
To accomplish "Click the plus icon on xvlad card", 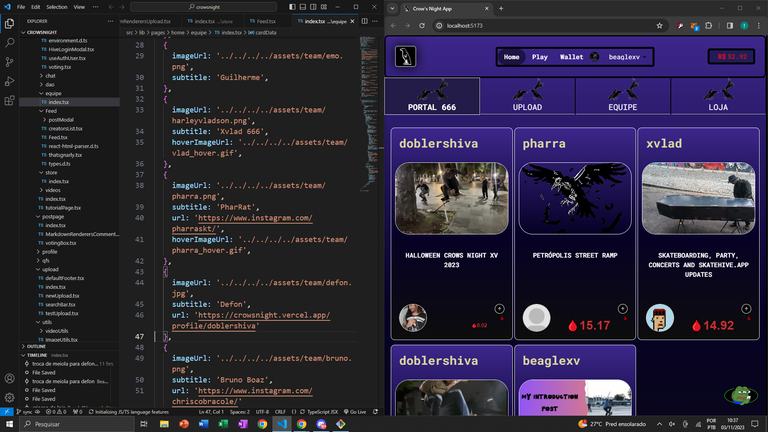I will point(746,309).
